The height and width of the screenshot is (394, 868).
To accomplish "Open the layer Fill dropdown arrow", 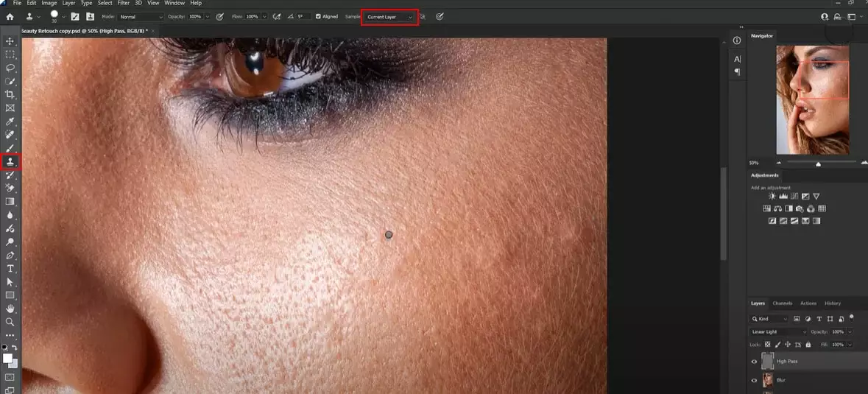I will point(849,344).
